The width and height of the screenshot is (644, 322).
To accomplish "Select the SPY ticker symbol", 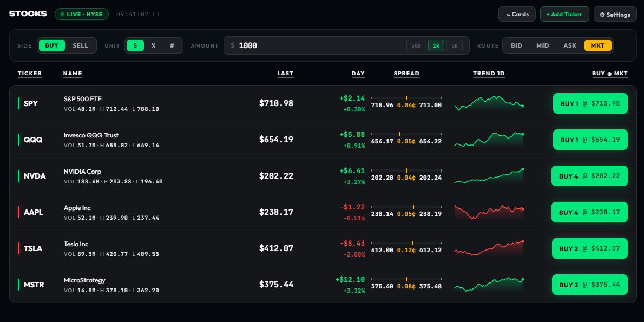I will [31, 103].
